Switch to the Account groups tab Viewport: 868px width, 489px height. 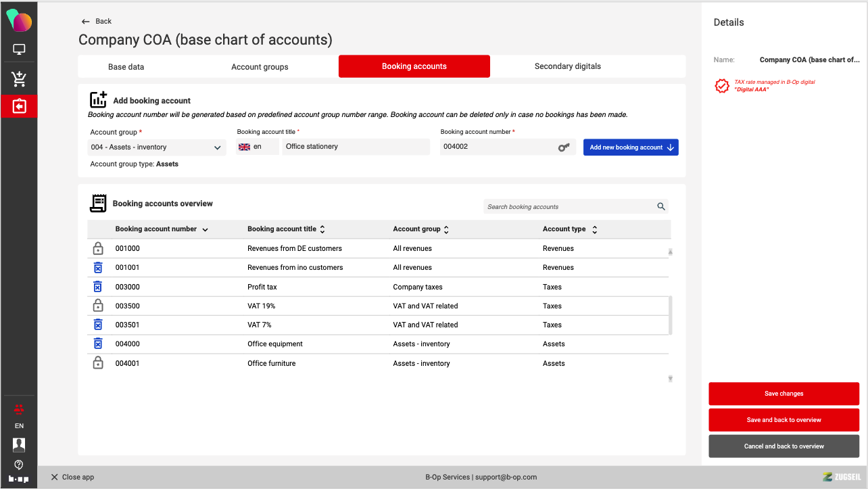click(260, 67)
